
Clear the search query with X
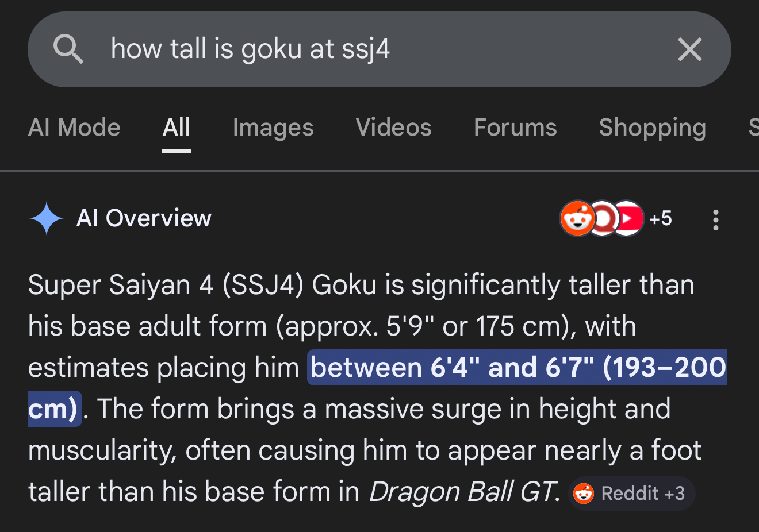tap(689, 49)
